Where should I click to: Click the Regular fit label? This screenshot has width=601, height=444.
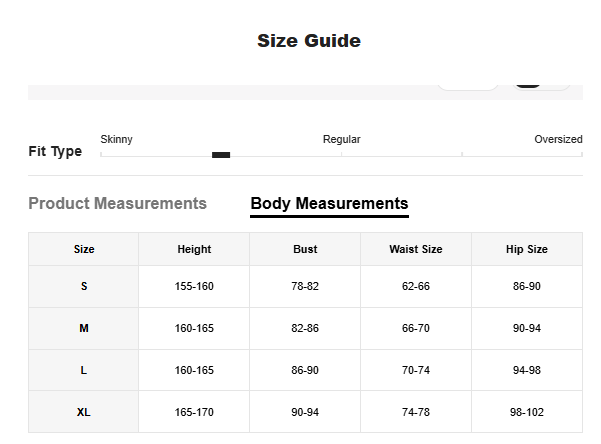coord(341,140)
